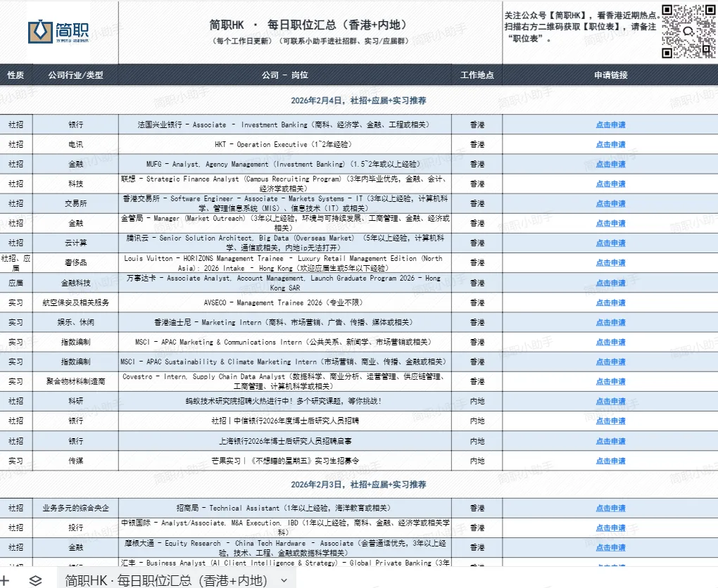Click the title 简职HK · 每日职位汇总（香港+内地）
This screenshot has width=718, height=588.
click(x=310, y=25)
